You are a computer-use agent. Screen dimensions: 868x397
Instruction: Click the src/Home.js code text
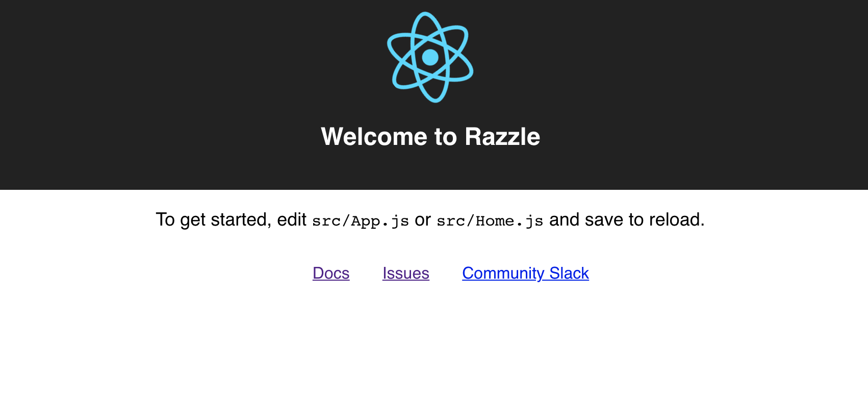[490, 221]
